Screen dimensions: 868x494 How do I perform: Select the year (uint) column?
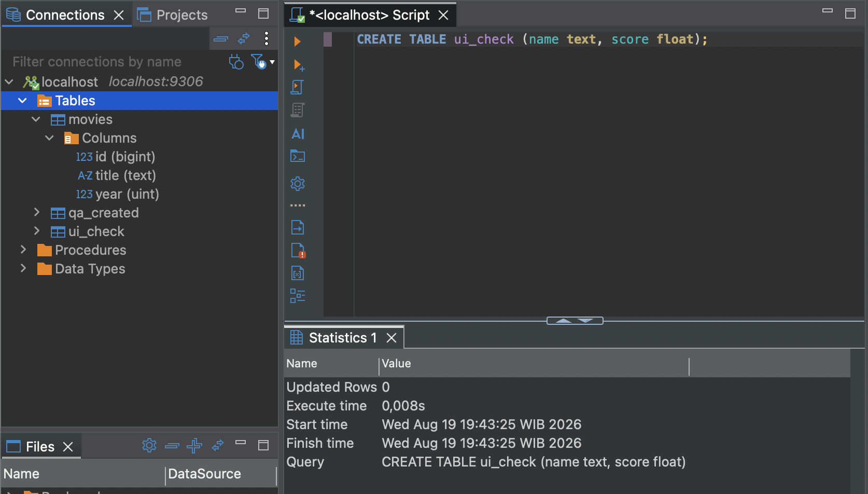118,194
